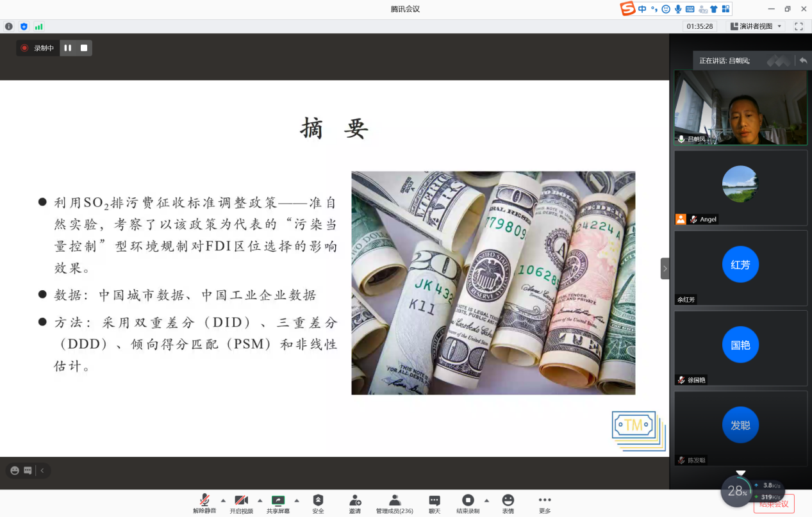
Task: Expand the recording options arrow beside 结束录制
Action: (x=486, y=500)
